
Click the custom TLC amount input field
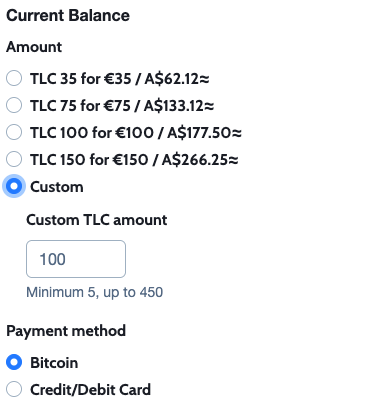76,259
